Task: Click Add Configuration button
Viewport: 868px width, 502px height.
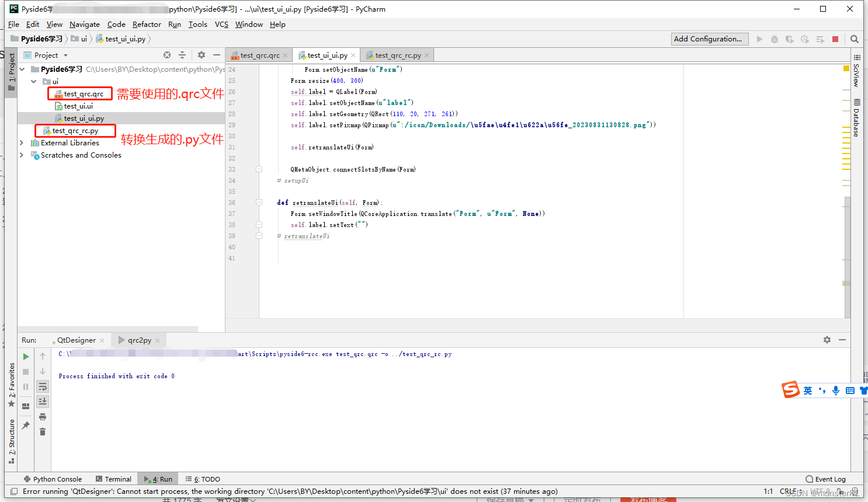Action: pyautogui.click(x=710, y=39)
